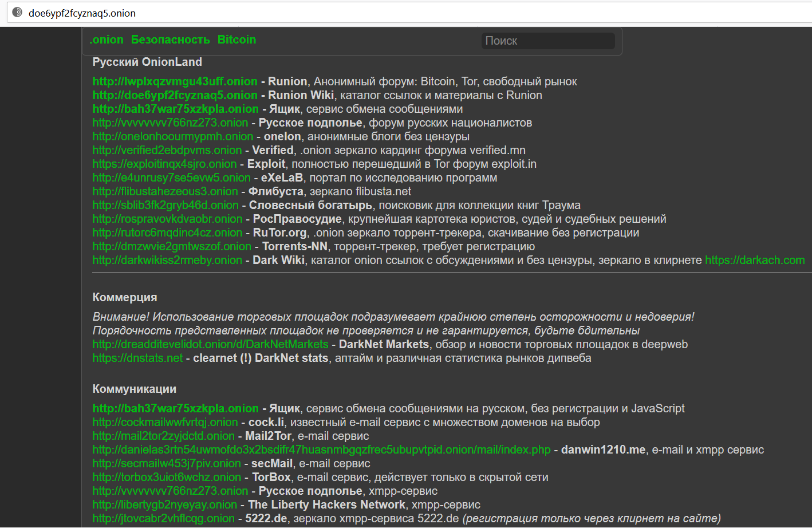Click the bold danwin1210.me label

pos(604,450)
